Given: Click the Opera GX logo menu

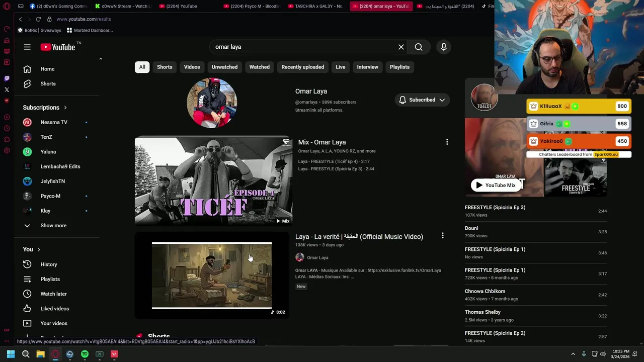Looking at the screenshot, I should coord(7,6).
